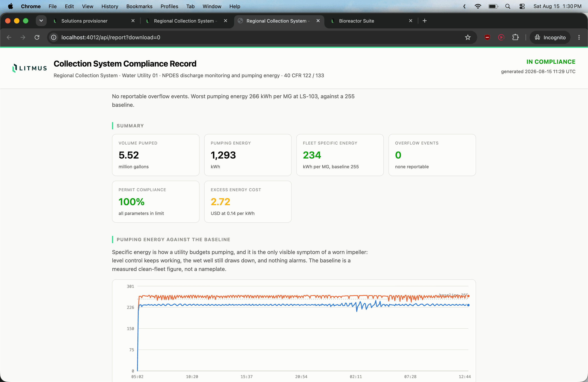Click the generated timestamp text
This screenshot has width=588, height=382.
(538, 71)
